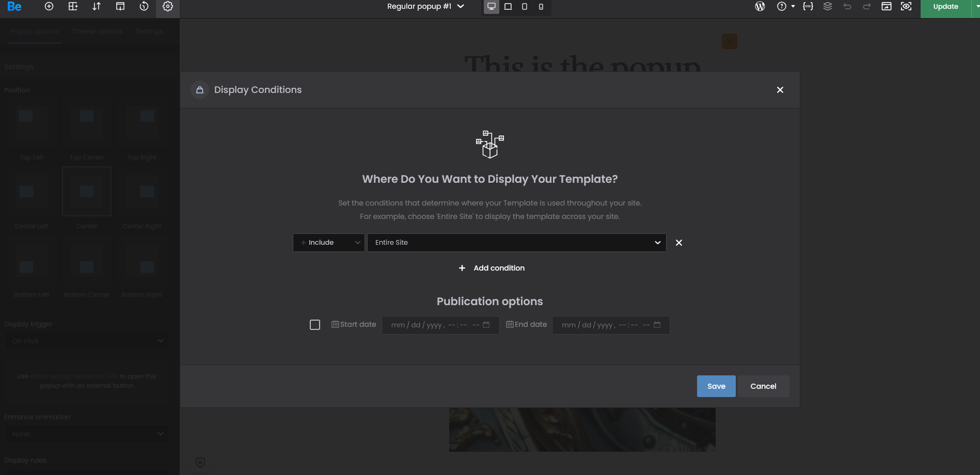Open the help question mark icon

coord(782,7)
